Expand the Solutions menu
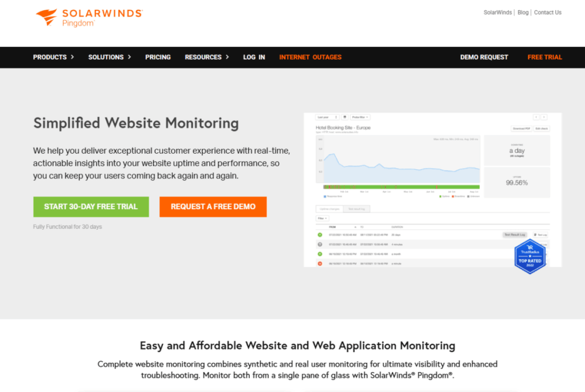This screenshot has width=585, height=392. pyautogui.click(x=110, y=57)
